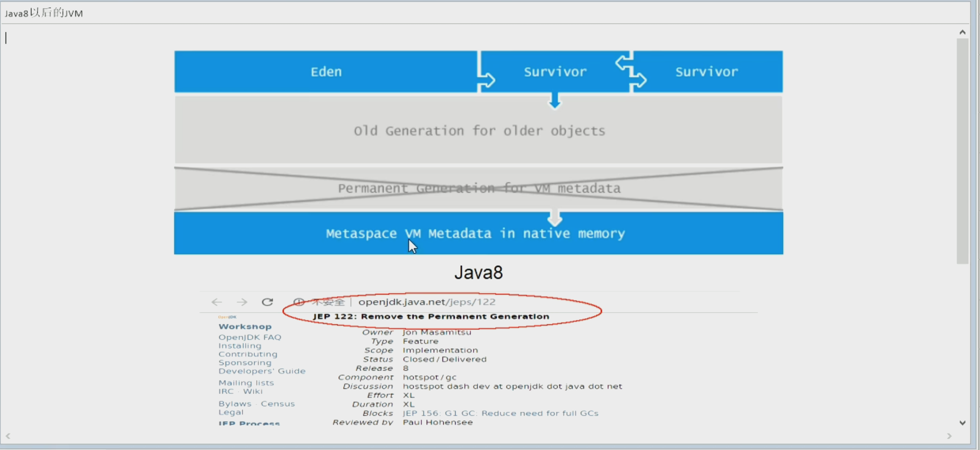This screenshot has height=450, width=980.
Task: Open the Developers' Guide link
Action: click(x=262, y=371)
